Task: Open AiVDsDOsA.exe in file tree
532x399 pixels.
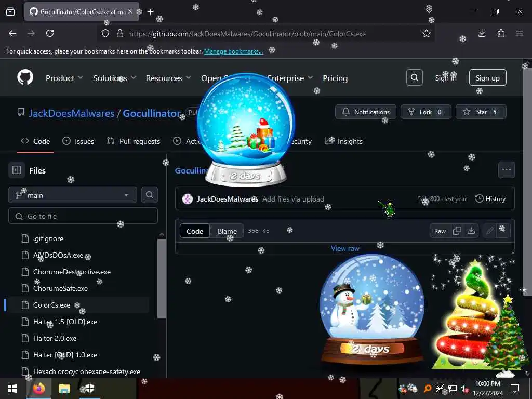Action: 58,255
